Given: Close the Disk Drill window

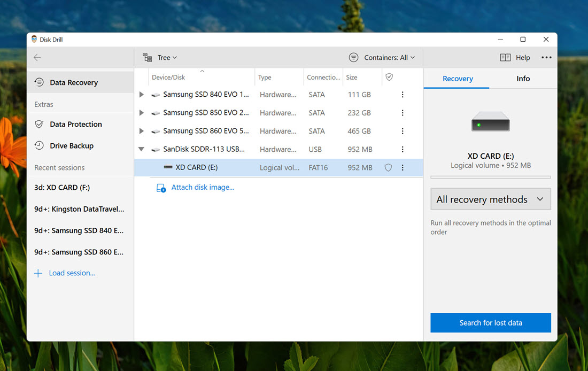Looking at the screenshot, I should coord(546,39).
